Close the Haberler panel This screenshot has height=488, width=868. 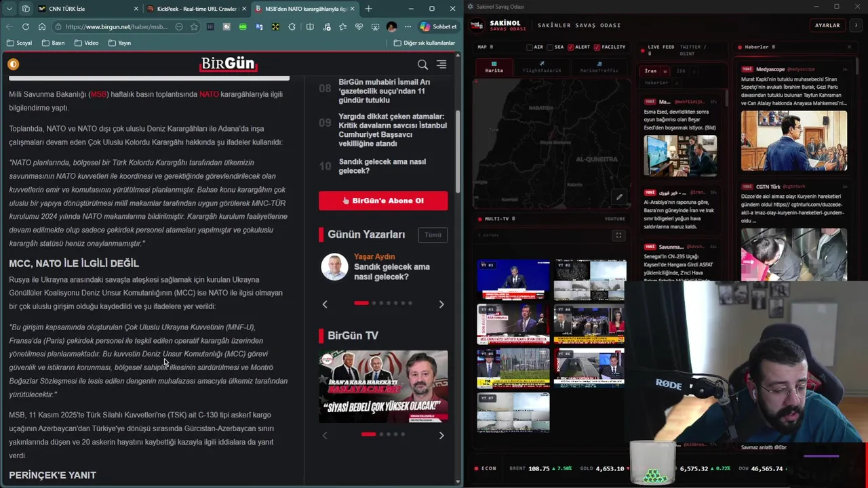click(849, 47)
